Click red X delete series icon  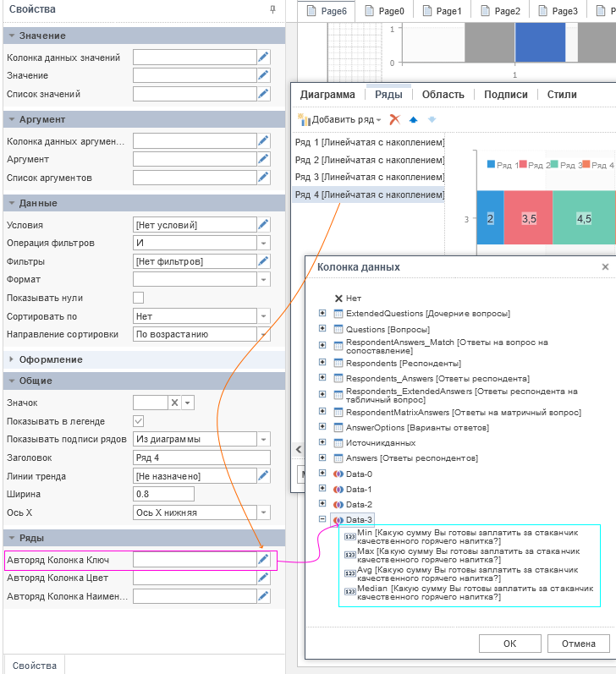tap(394, 120)
